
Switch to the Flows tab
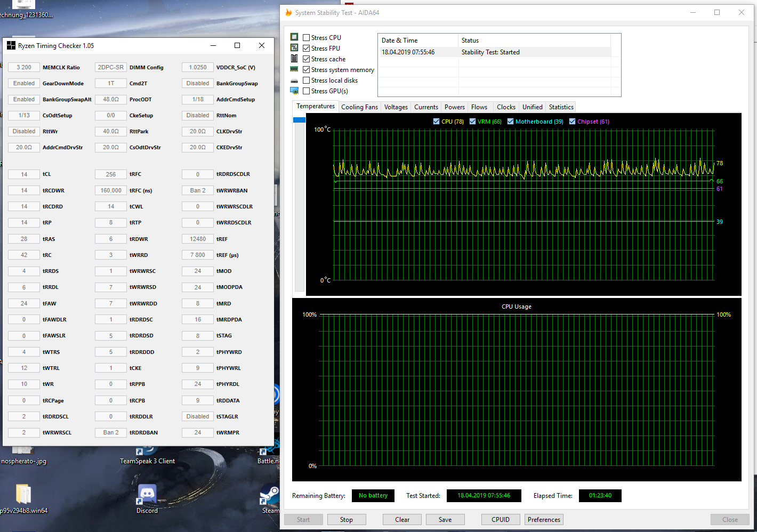coord(479,107)
